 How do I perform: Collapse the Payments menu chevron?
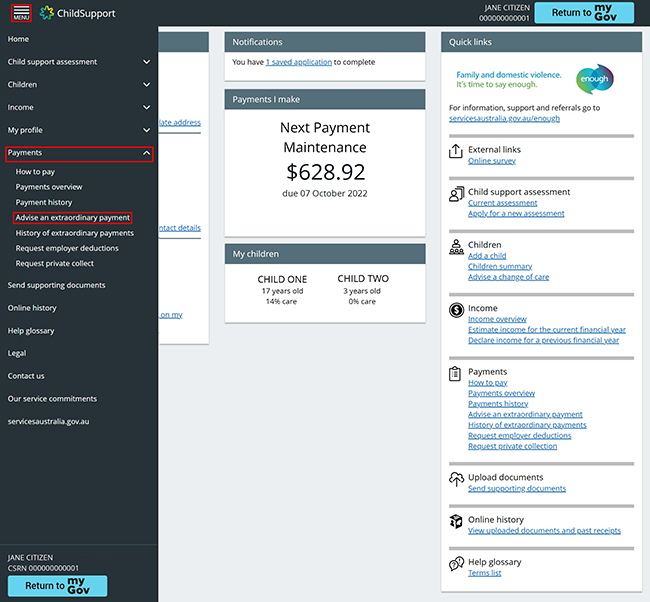(146, 153)
